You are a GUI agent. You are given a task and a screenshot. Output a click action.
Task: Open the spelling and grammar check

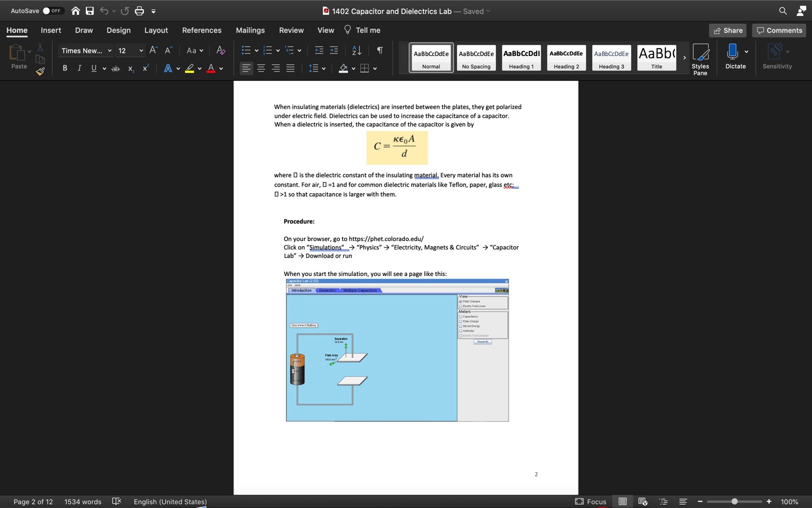click(x=117, y=502)
